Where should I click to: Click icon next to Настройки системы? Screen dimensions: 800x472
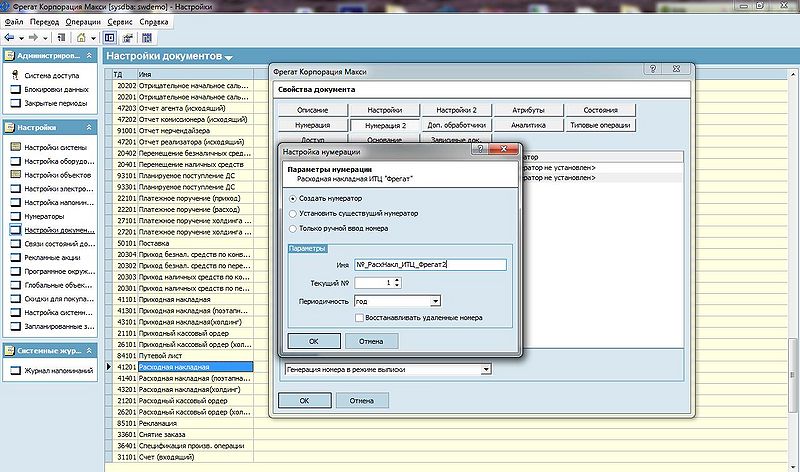[x=16, y=147]
